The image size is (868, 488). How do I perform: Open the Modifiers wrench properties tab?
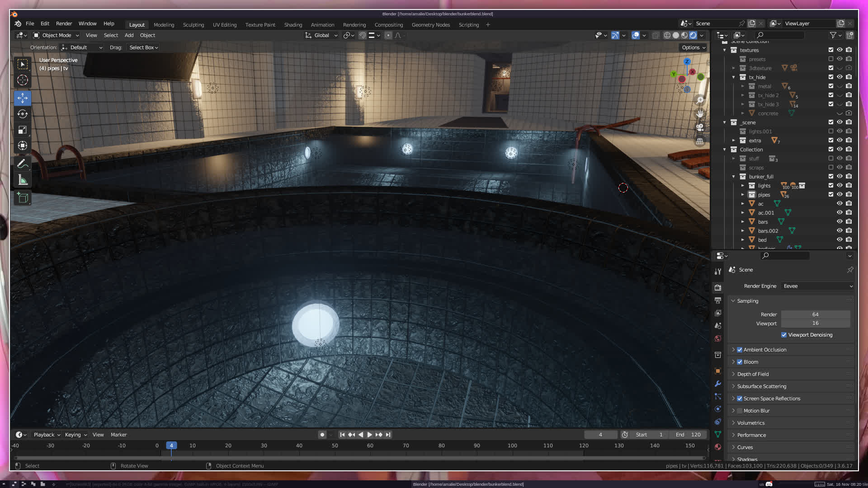click(x=718, y=384)
